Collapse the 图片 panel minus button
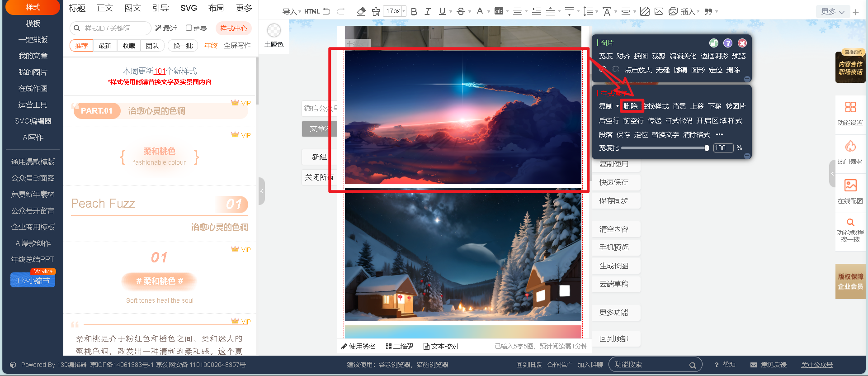The image size is (868, 376). (747, 79)
